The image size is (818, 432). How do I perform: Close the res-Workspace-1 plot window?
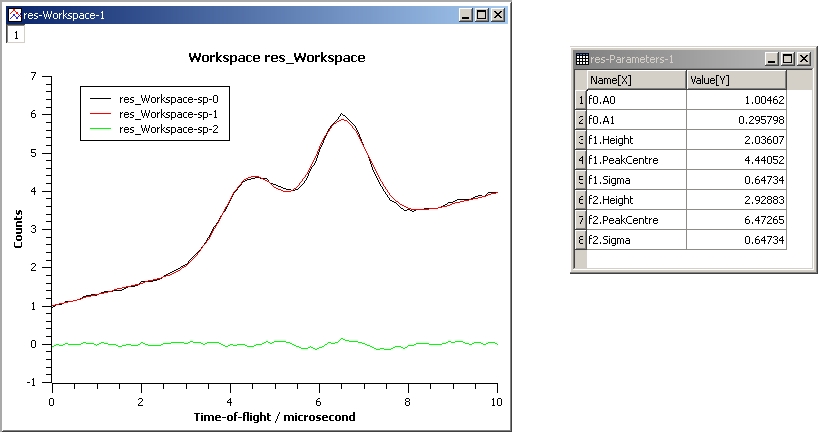click(498, 16)
